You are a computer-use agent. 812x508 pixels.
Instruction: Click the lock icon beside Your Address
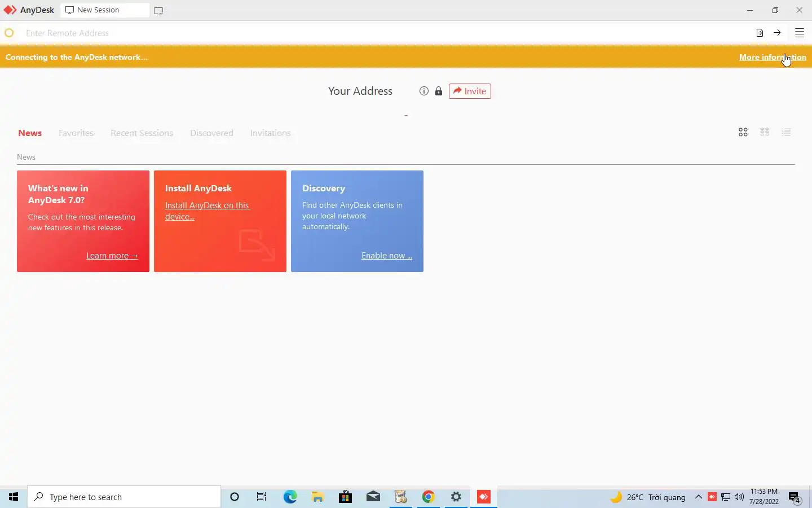[x=439, y=91]
